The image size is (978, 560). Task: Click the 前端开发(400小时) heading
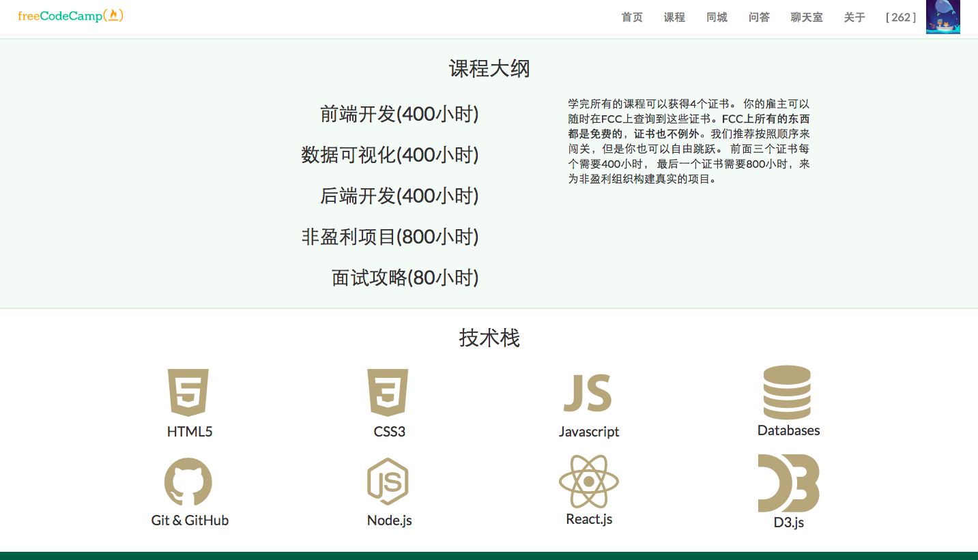[399, 114]
